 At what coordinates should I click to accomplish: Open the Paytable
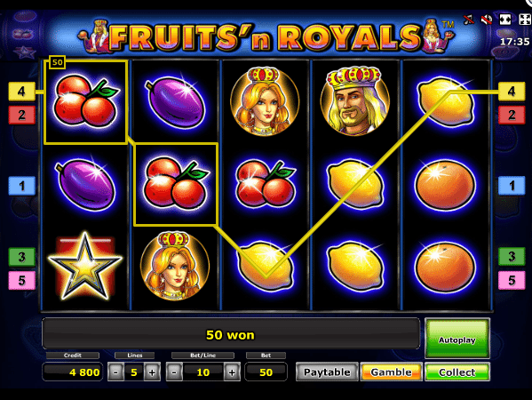coord(327,372)
